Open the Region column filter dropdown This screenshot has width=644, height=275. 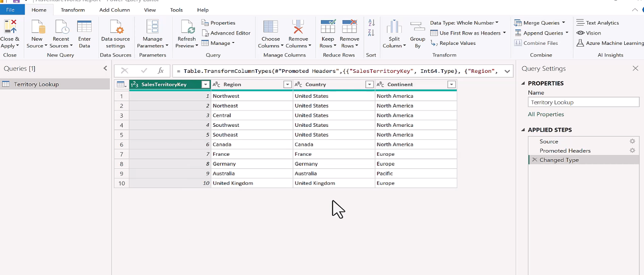coord(287,85)
